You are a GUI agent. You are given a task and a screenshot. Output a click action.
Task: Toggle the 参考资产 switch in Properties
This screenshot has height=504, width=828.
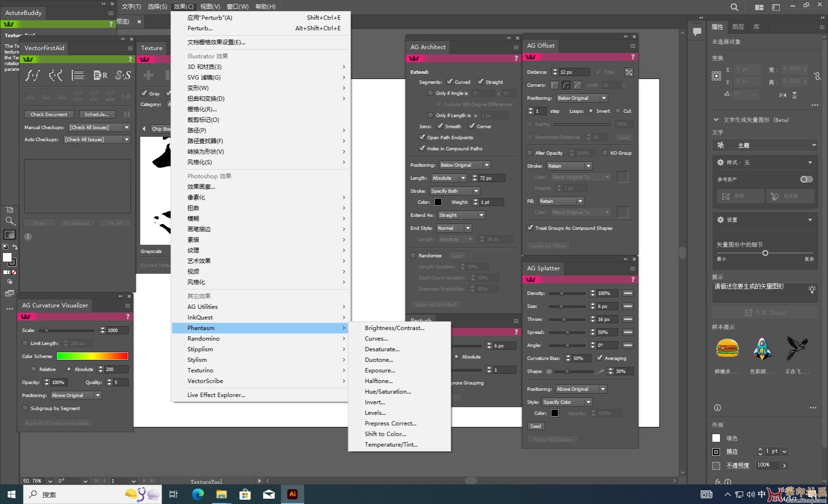point(806,179)
